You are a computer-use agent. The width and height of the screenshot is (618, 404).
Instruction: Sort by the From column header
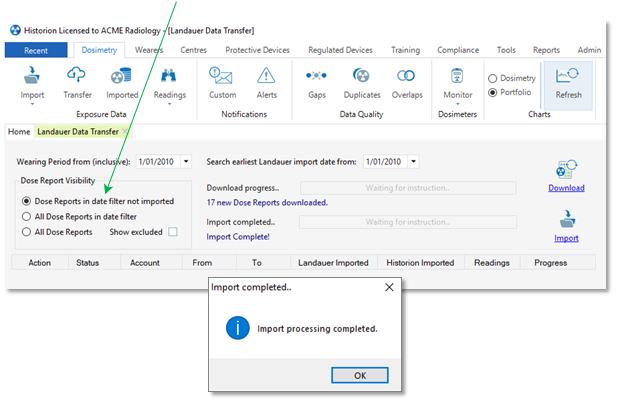point(209,263)
